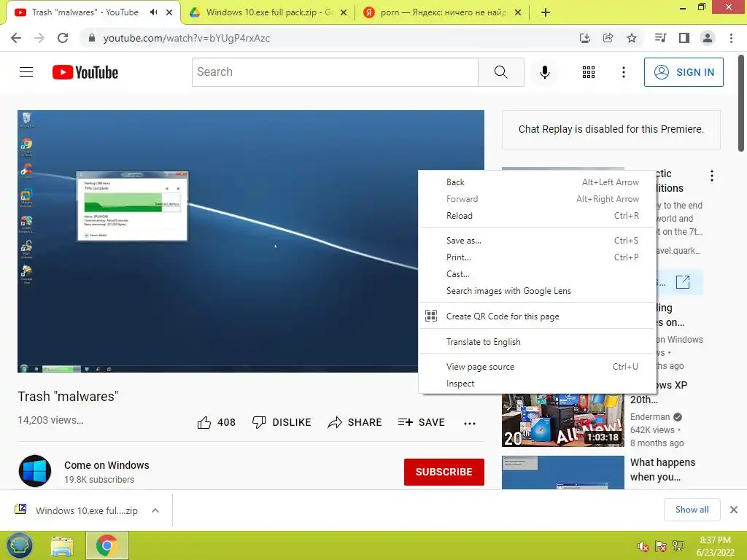
Task: Select Save as... in context menu
Action: click(x=538, y=241)
